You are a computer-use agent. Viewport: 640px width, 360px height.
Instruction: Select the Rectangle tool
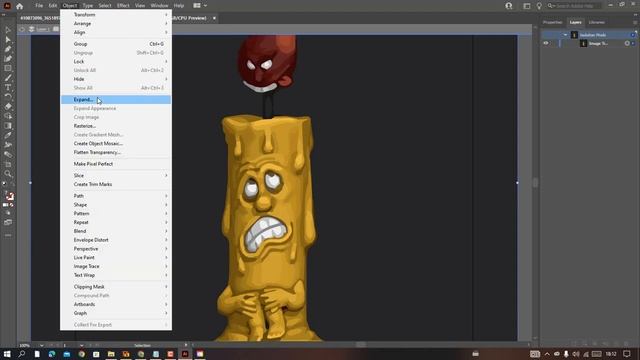coord(8,68)
